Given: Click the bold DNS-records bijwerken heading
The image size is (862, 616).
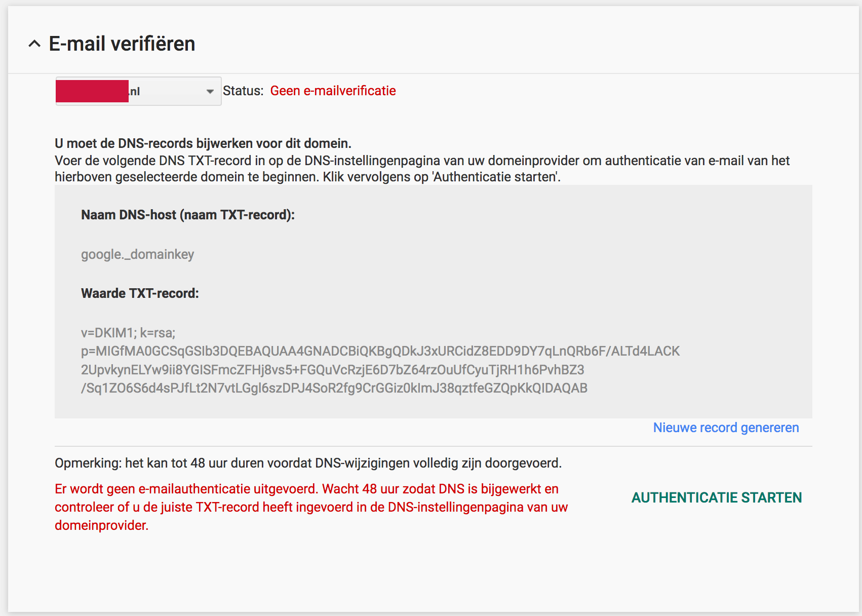Looking at the screenshot, I should (203, 143).
